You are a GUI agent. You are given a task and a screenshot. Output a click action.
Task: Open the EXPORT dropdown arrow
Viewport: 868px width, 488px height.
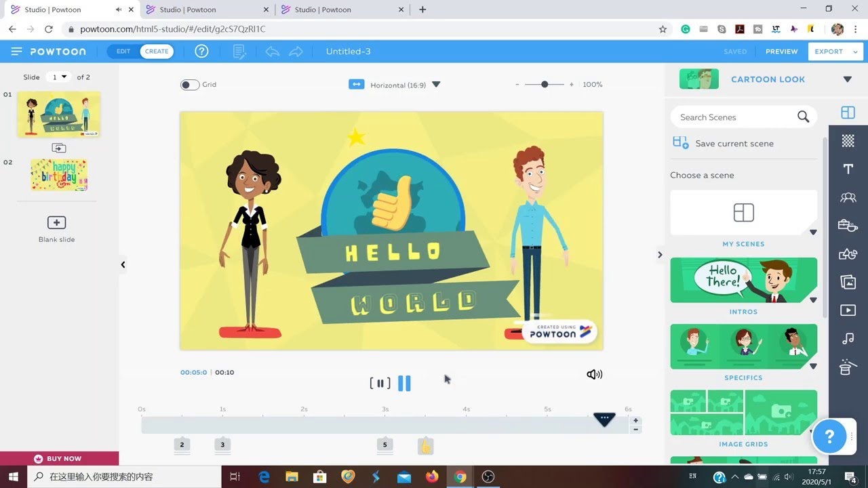856,52
